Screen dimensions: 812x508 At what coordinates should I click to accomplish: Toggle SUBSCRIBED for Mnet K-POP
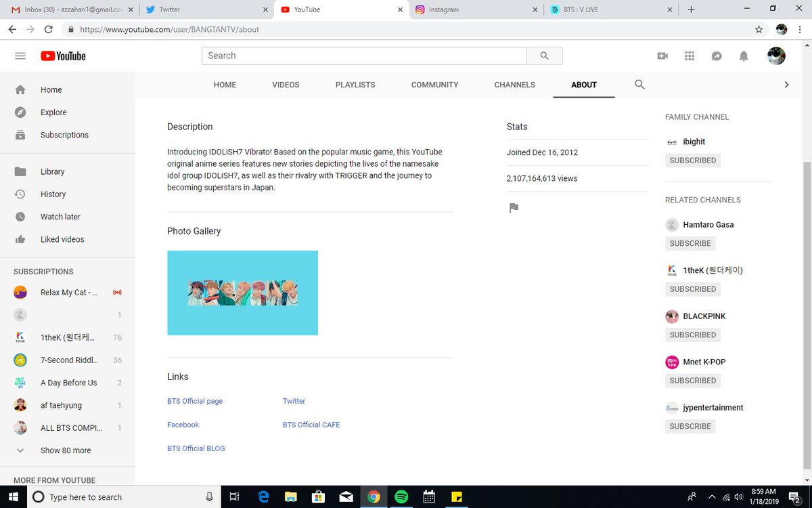click(x=693, y=381)
